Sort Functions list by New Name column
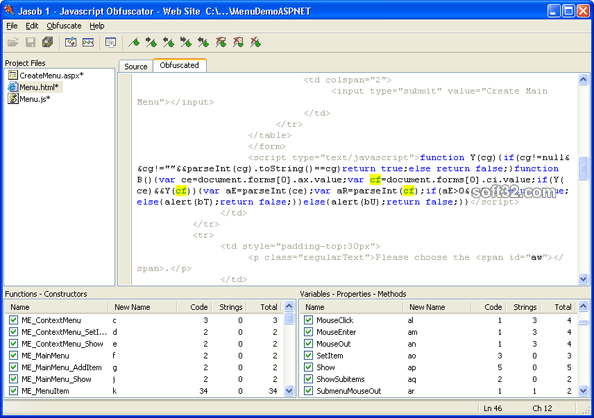Screen dimensions: 594x418 143,307
